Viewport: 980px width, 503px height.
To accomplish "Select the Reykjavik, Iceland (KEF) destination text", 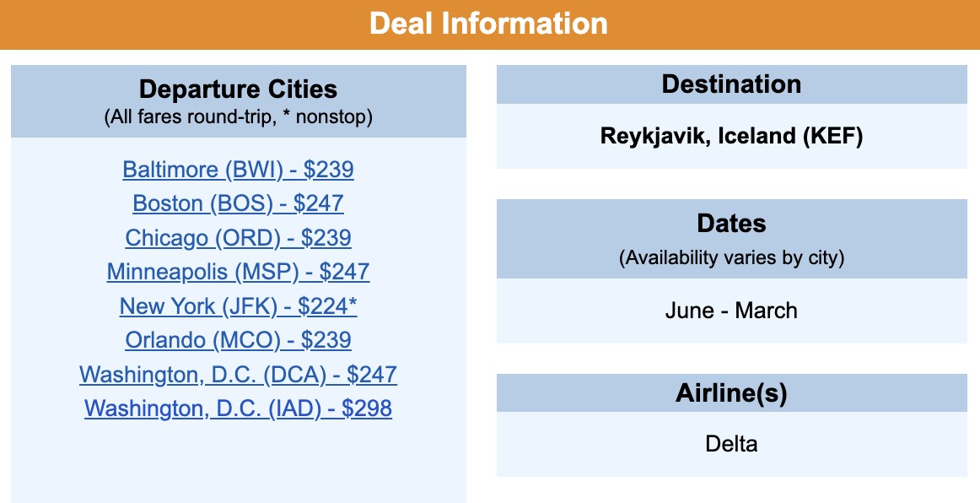I will (731, 136).
